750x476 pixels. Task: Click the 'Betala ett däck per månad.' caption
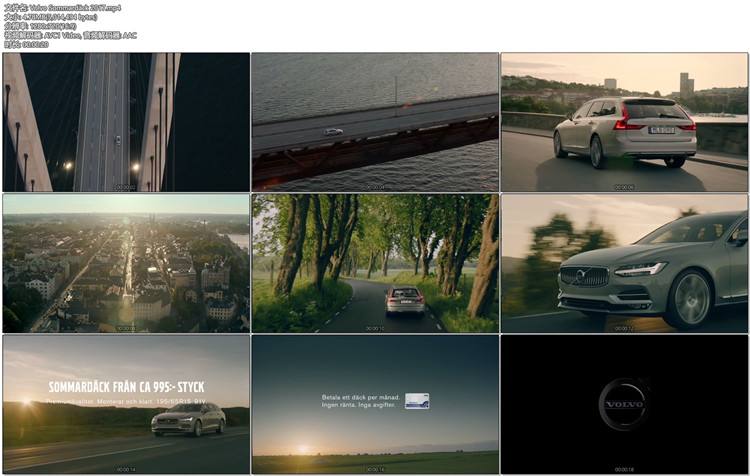point(361,397)
